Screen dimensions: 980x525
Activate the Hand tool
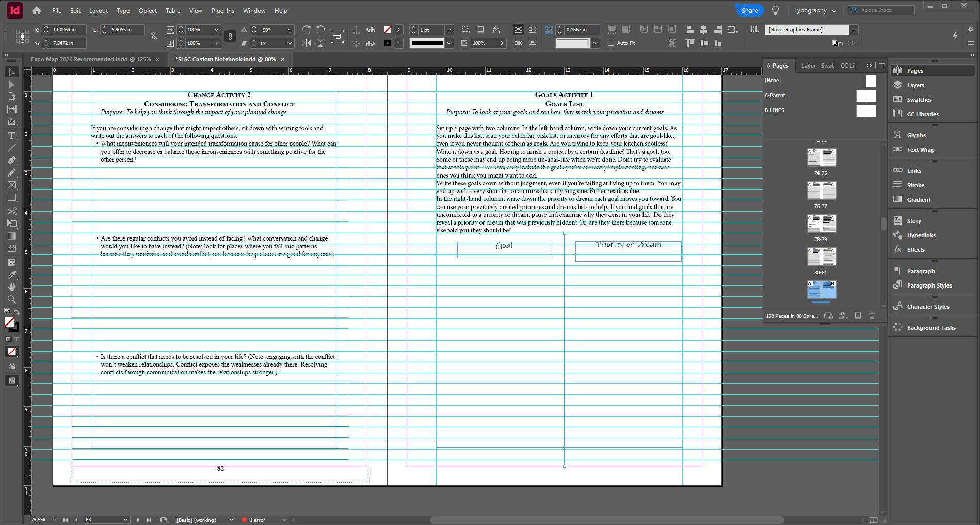click(x=12, y=287)
